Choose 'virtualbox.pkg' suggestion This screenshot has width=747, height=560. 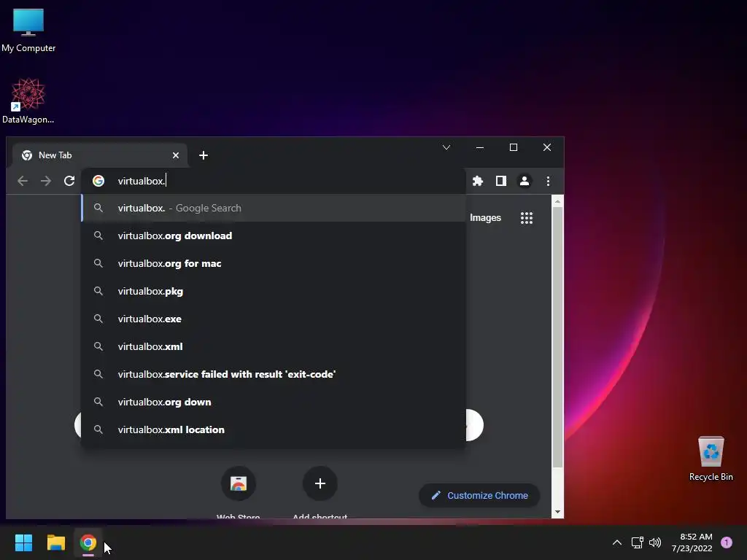pyautogui.click(x=274, y=291)
